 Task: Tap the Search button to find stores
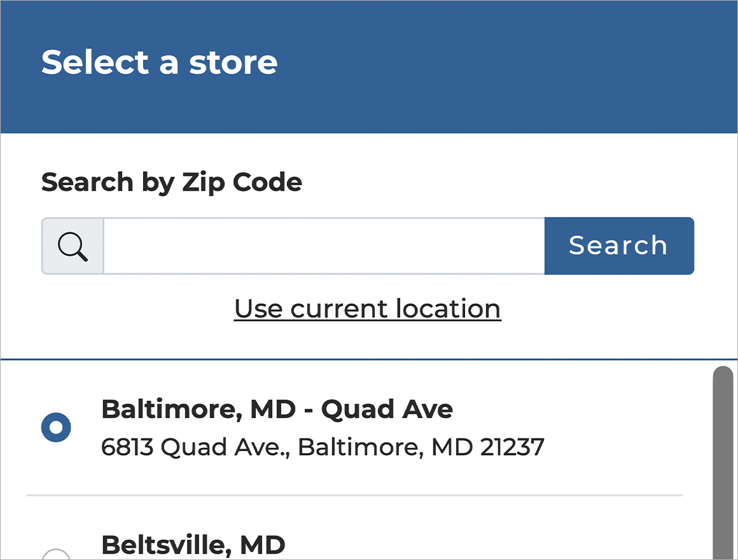coord(618,246)
